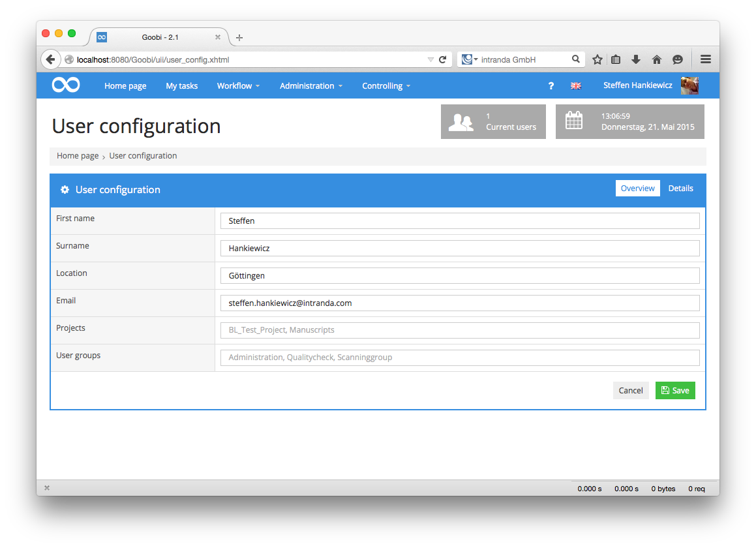Expand the Controlling menu

click(x=386, y=86)
